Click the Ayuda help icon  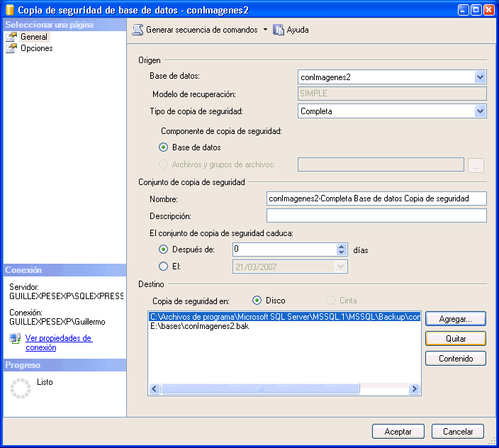tap(279, 30)
